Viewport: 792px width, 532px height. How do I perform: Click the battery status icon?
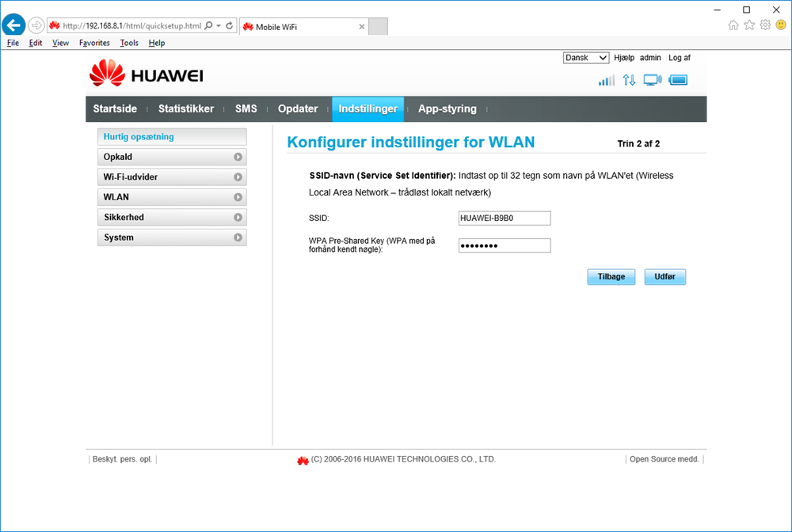point(679,80)
